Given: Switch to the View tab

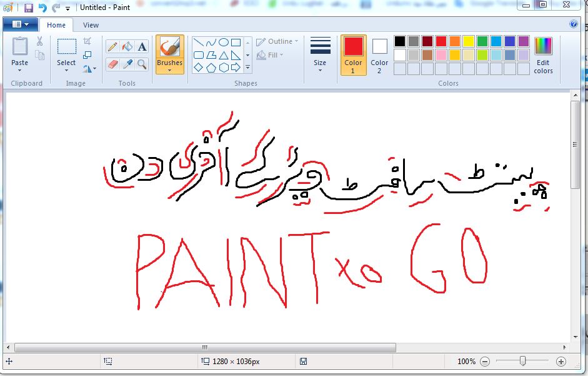Looking at the screenshot, I should [x=91, y=25].
